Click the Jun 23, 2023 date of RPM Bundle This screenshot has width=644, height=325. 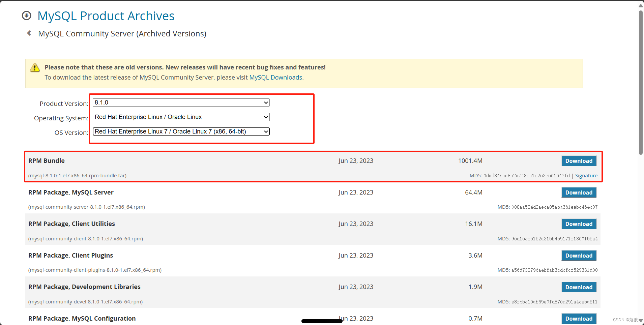pos(356,161)
